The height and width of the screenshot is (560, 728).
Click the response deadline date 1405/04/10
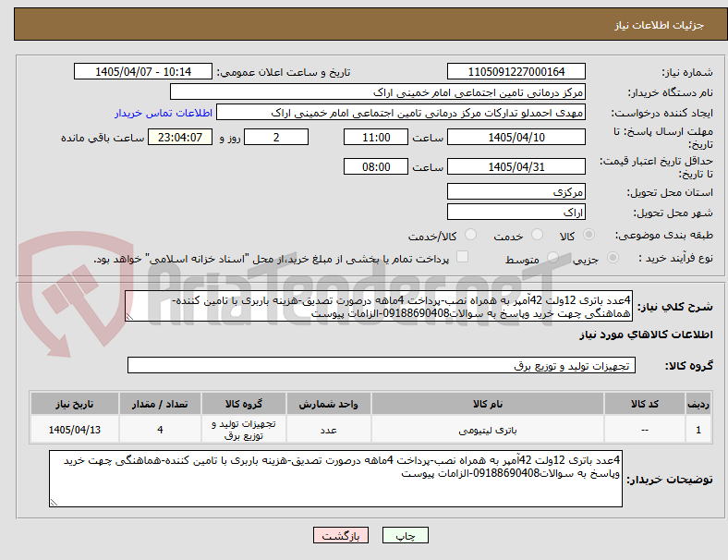pos(516,137)
